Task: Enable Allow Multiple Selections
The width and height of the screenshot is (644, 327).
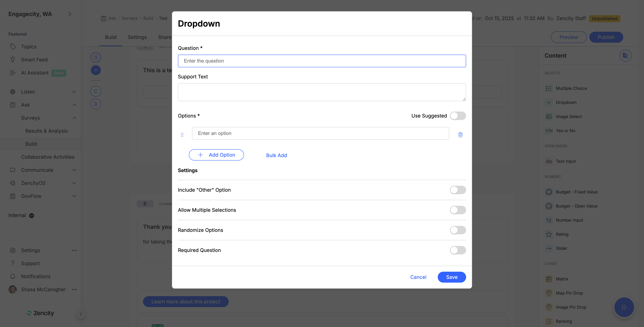Action: [457, 210]
